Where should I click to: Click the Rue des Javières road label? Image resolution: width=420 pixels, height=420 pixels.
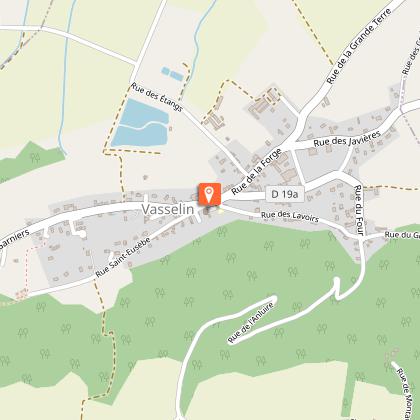347,139
